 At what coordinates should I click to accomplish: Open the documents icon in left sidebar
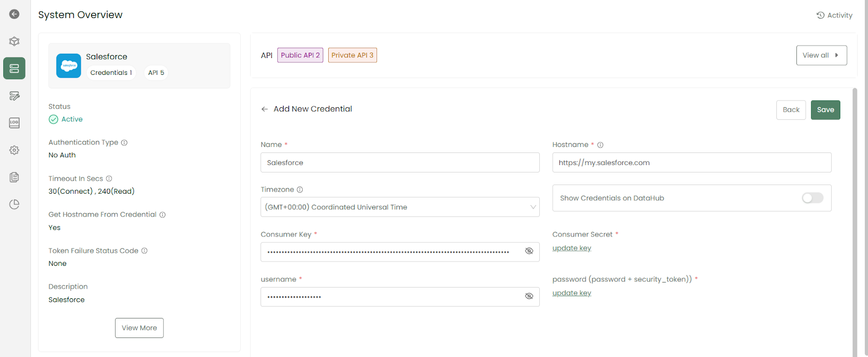tap(14, 177)
